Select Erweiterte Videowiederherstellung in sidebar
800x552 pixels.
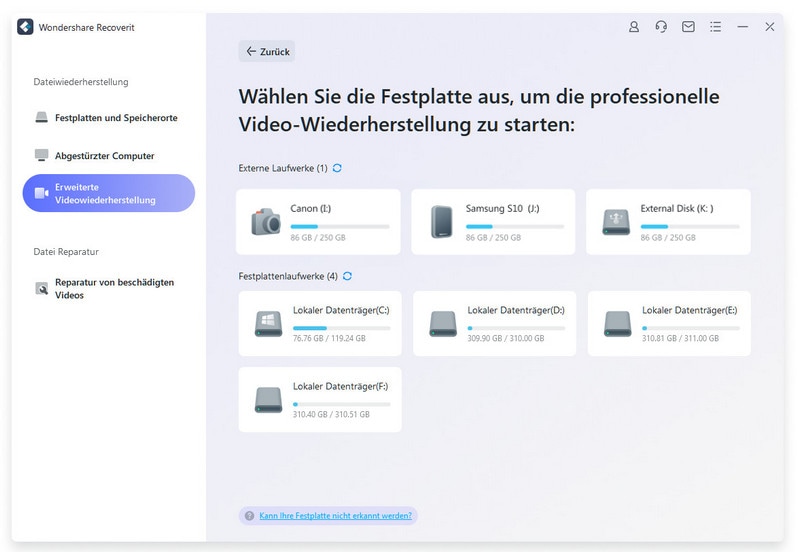[109, 193]
